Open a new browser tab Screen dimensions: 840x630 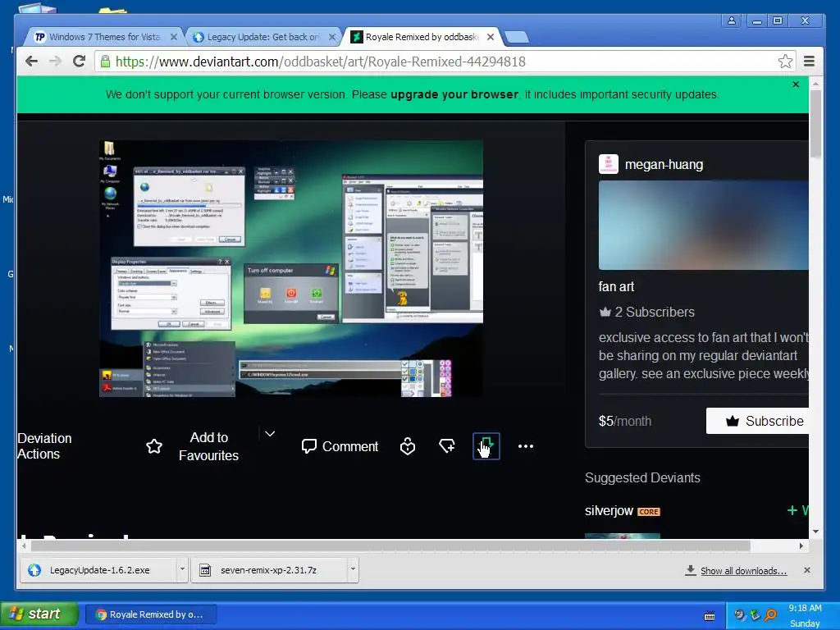[x=517, y=37]
